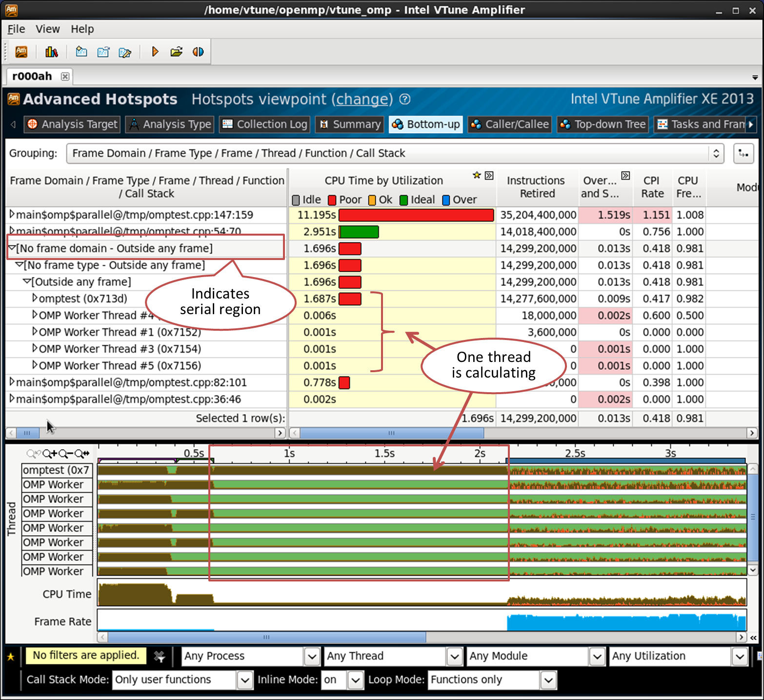Image resolution: width=764 pixels, height=700 pixels.
Task: Open the View menu
Action: (x=48, y=29)
